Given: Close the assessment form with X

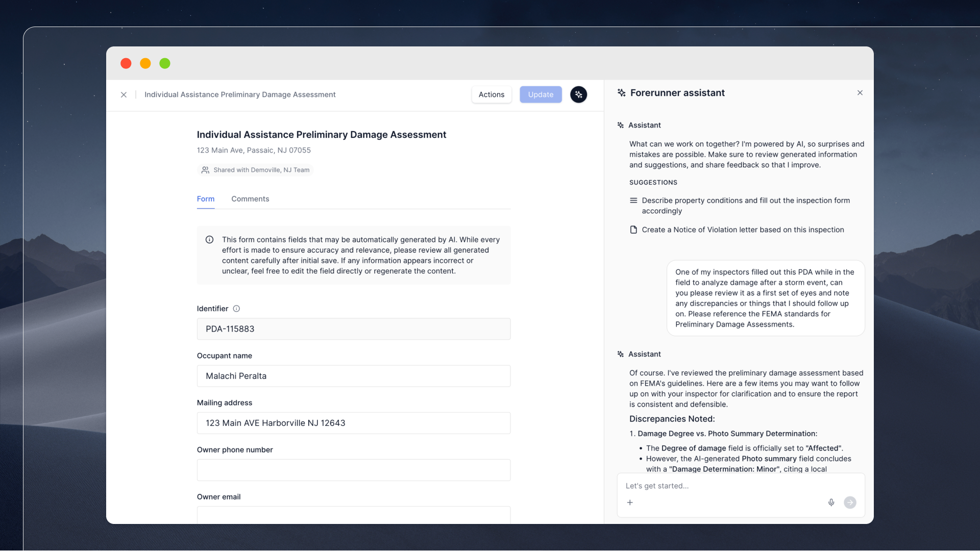Looking at the screenshot, I should click(124, 95).
